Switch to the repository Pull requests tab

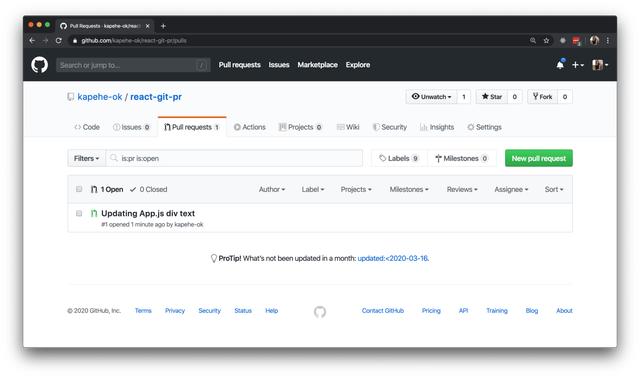[192, 127]
